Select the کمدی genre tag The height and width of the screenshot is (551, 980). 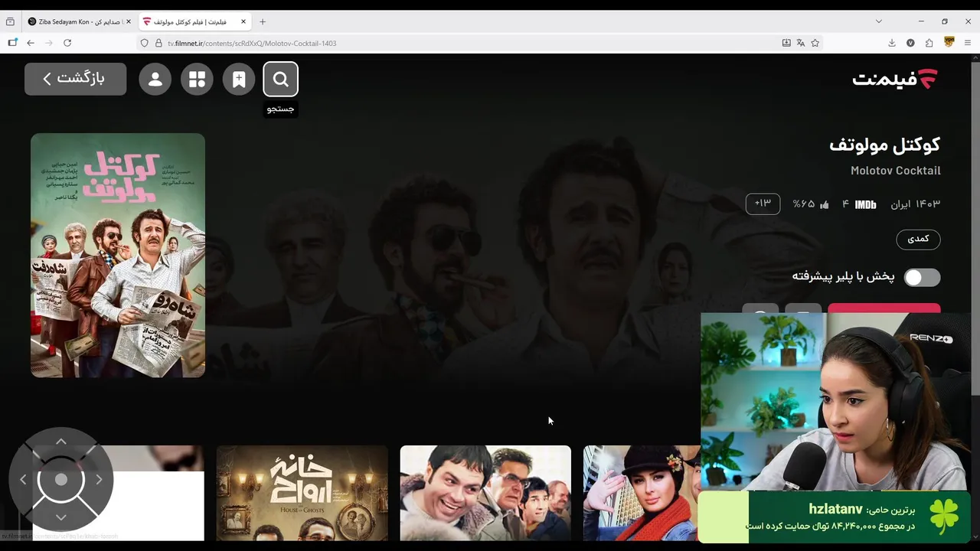(918, 239)
